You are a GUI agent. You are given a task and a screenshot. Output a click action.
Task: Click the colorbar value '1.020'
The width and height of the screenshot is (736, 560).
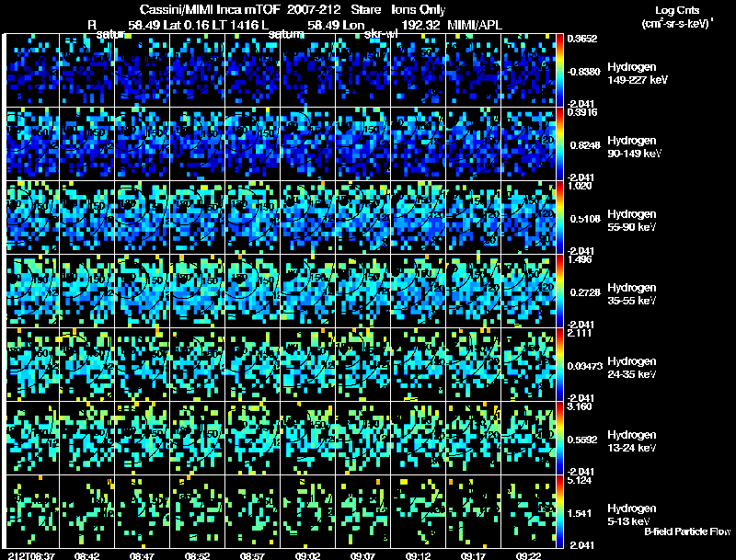click(x=580, y=186)
